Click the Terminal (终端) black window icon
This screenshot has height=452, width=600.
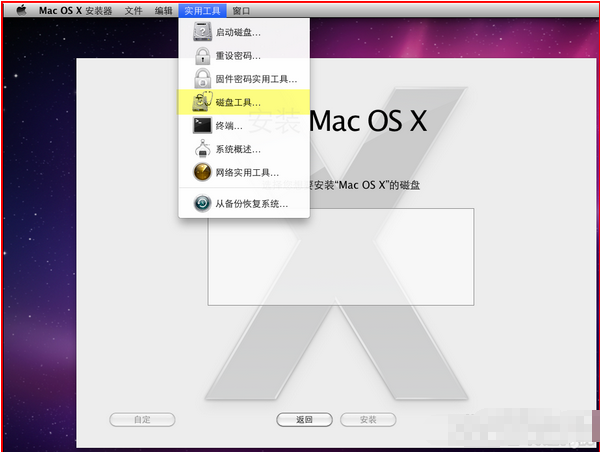pos(202,125)
